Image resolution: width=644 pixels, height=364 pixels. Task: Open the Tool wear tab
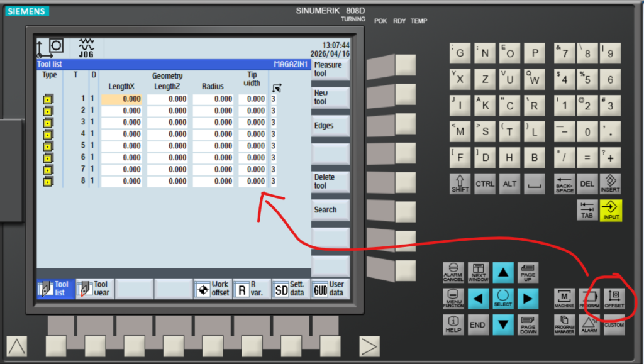tap(95, 289)
